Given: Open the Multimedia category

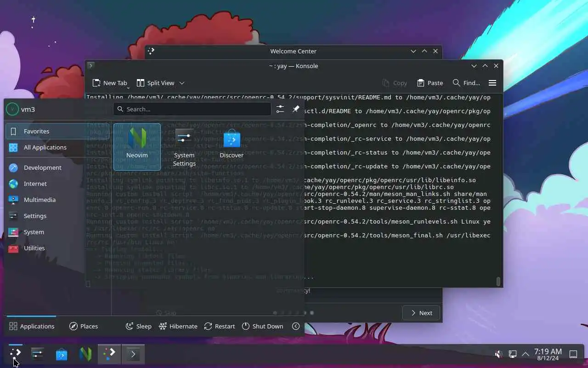Looking at the screenshot, I should 57,200.
